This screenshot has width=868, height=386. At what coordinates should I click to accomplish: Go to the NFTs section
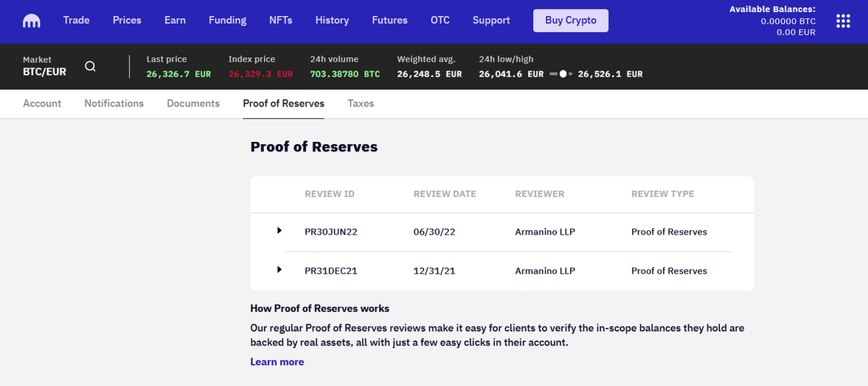(281, 20)
